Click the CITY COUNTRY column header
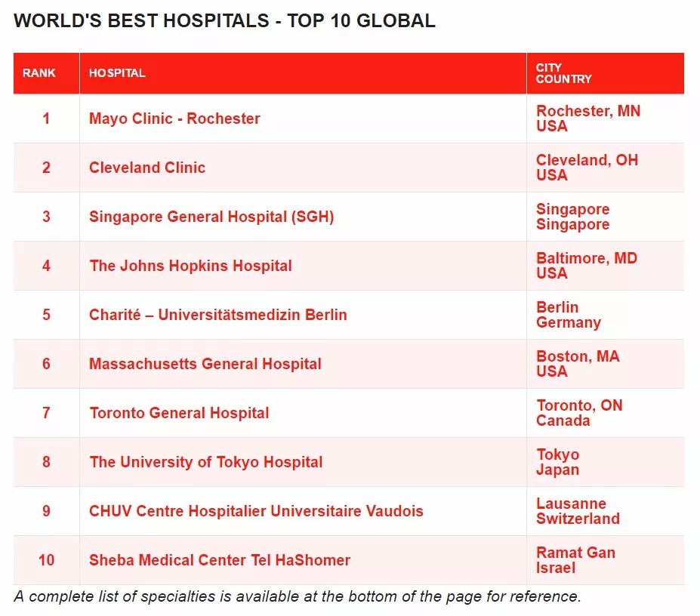Screen dimensions: 700x616 (x=563, y=73)
